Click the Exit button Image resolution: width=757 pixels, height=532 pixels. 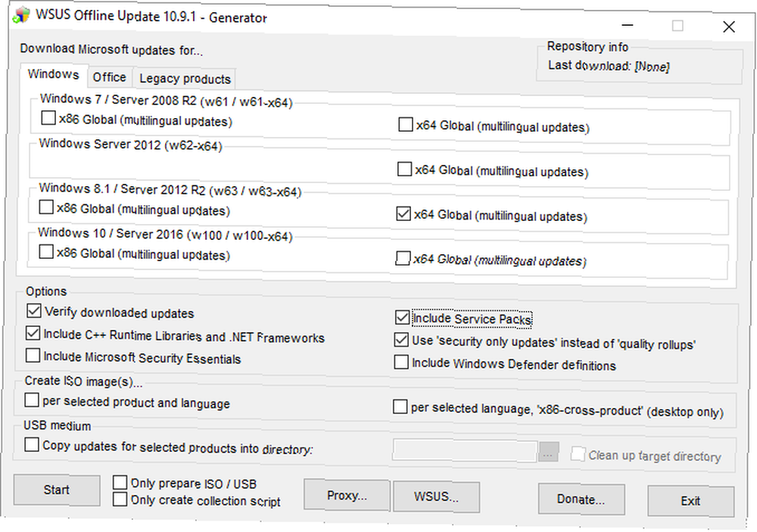click(x=691, y=501)
